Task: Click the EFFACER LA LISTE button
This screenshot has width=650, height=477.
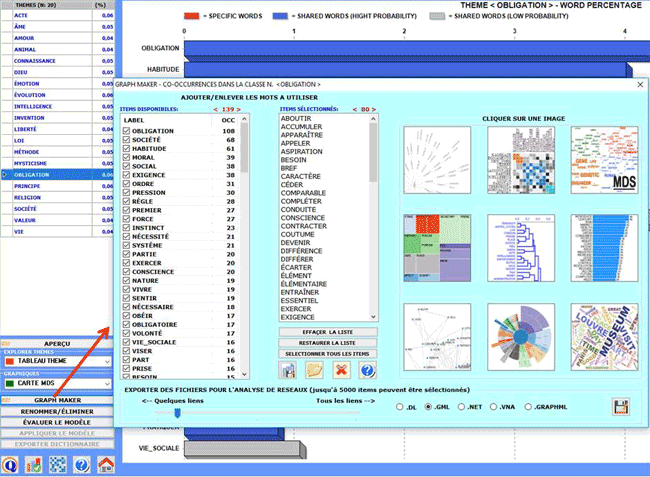Action: [328, 332]
